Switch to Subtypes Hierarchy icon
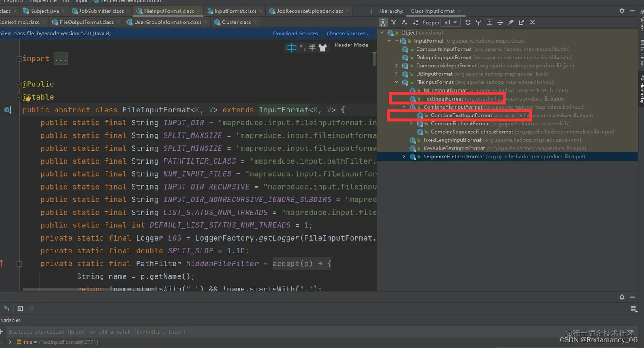Image resolution: width=644 pixels, height=348 pixels. click(x=404, y=22)
